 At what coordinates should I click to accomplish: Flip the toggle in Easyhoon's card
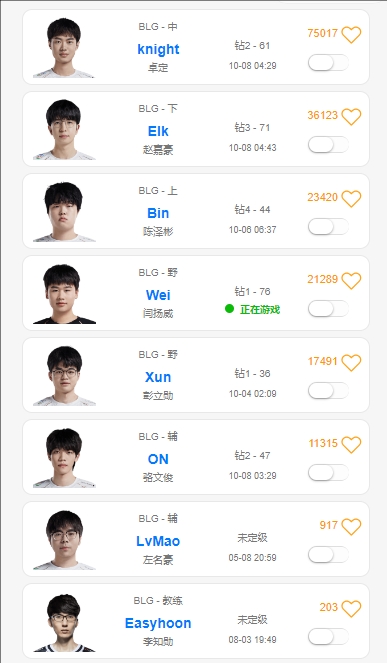point(328,637)
